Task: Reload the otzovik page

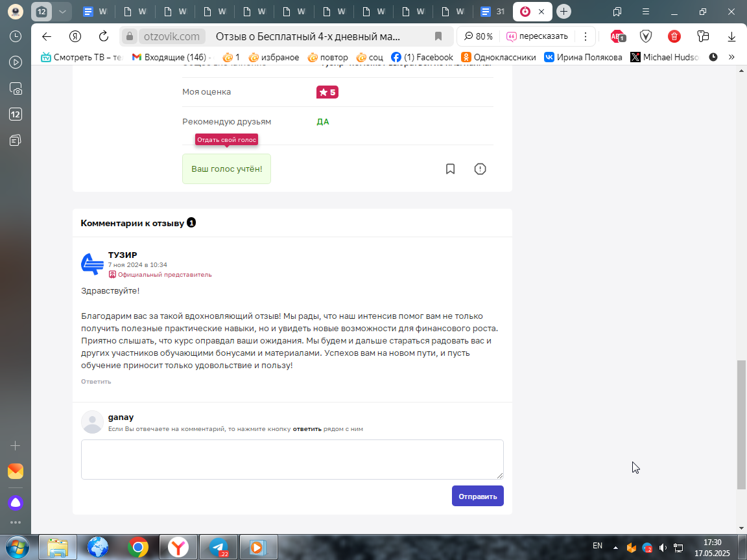Action: (103, 37)
